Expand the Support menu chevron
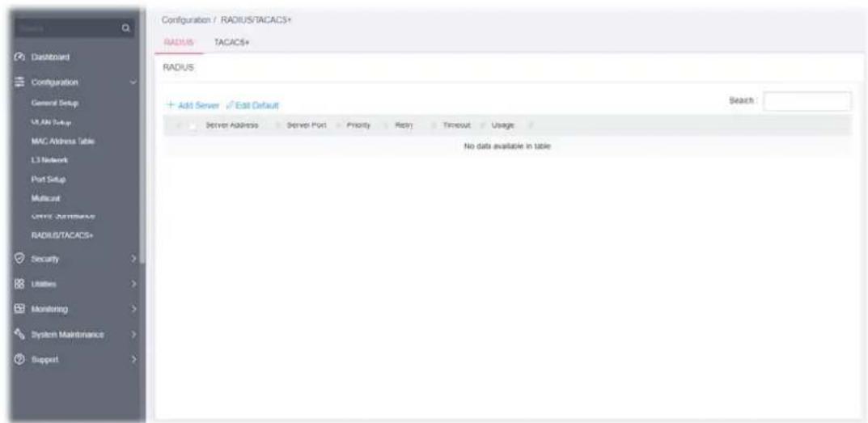868x423 pixels. tap(133, 360)
